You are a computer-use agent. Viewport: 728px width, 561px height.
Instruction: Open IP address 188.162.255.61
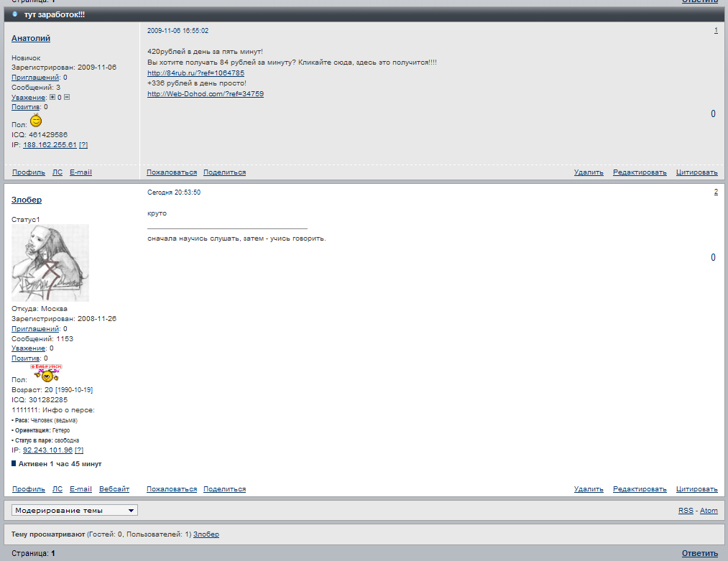coord(50,145)
